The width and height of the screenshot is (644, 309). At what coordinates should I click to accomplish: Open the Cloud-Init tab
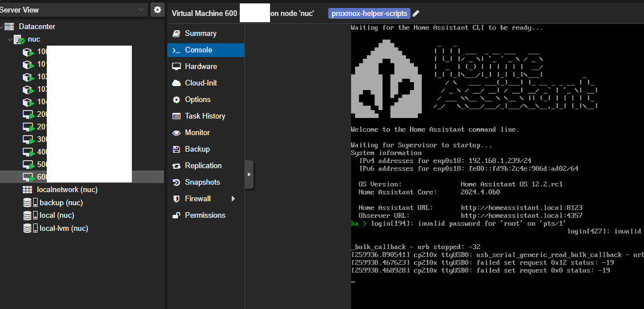coord(206,83)
